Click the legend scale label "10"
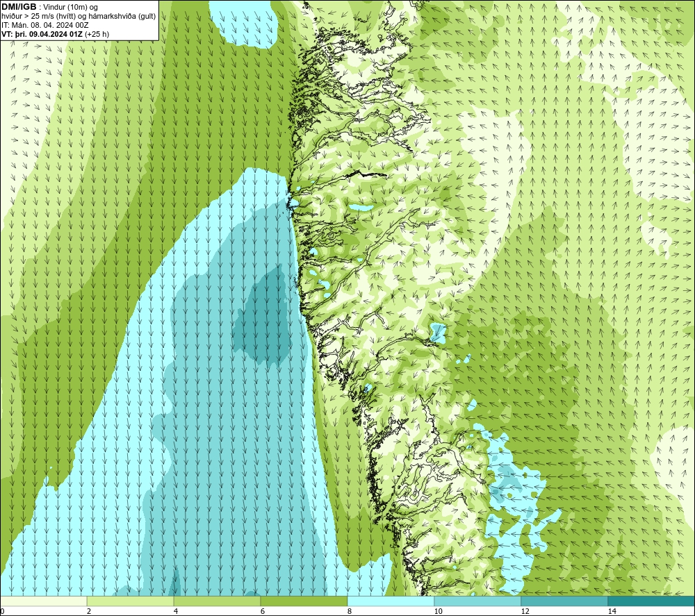695x616 pixels. pos(438,611)
